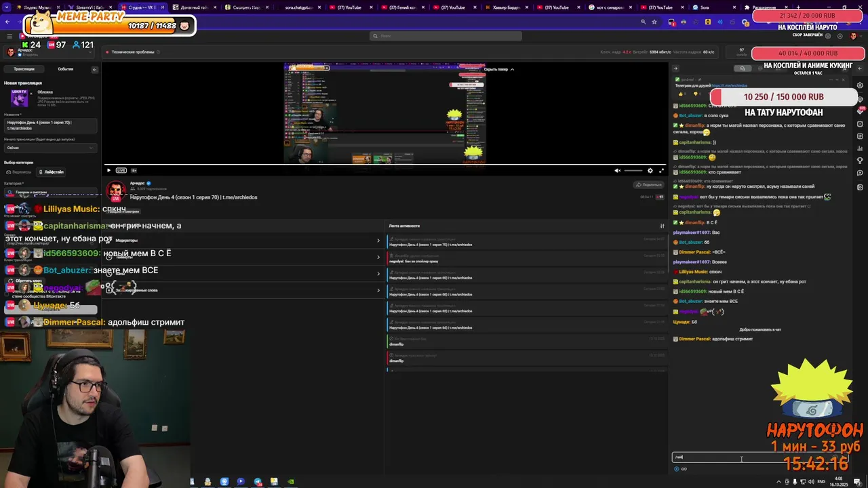The width and height of the screenshot is (868, 488).
Task: Open the right sidebar notes icon
Action: (x=861, y=136)
